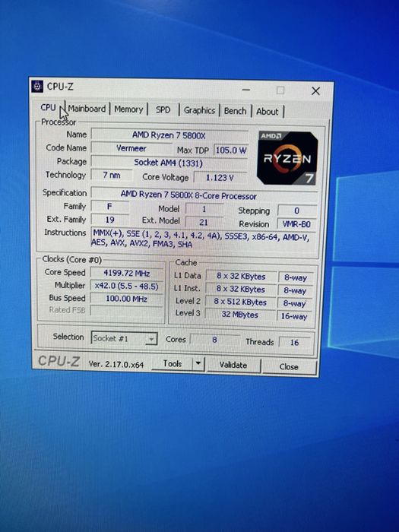Image resolution: width=399 pixels, height=532 pixels.
Task: Click the Package value Socket AM4 (1331)
Action: pos(169,163)
